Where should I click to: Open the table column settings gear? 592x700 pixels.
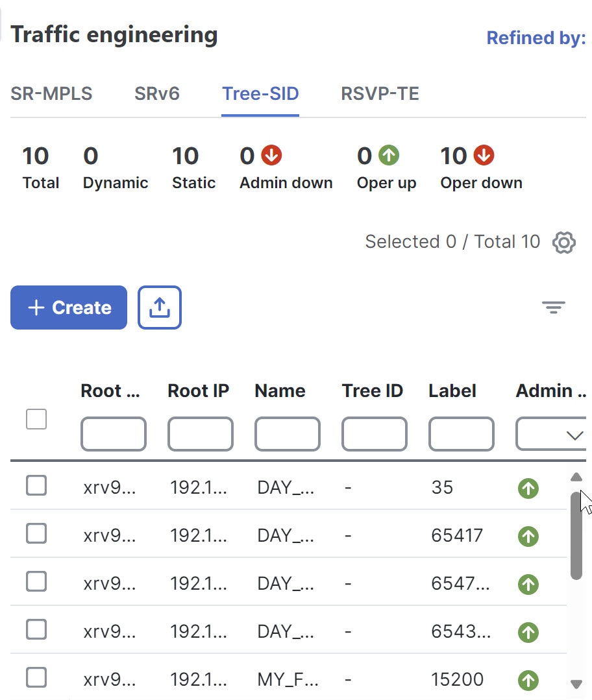[564, 242]
